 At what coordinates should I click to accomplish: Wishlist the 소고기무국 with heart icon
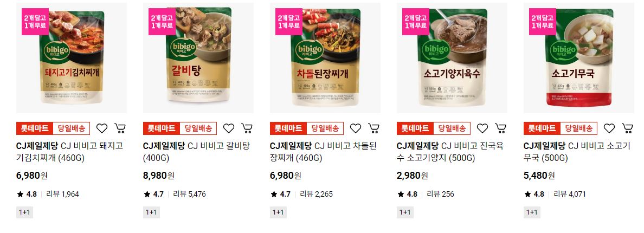click(x=609, y=128)
